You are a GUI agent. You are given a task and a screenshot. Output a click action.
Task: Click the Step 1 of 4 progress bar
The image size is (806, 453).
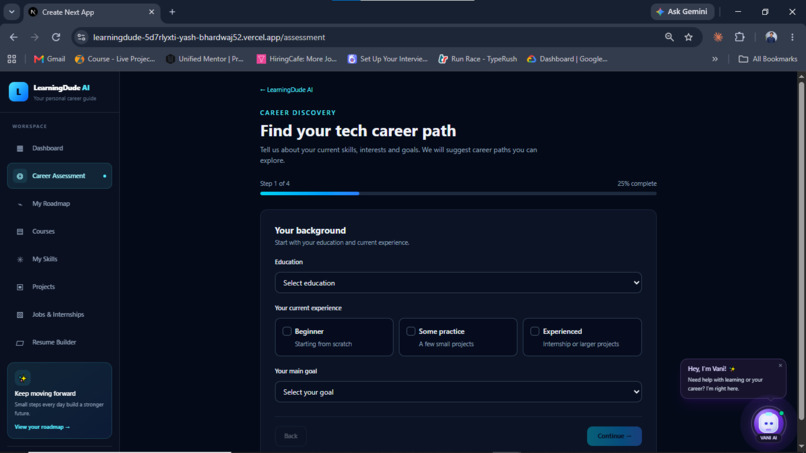click(458, 193)
